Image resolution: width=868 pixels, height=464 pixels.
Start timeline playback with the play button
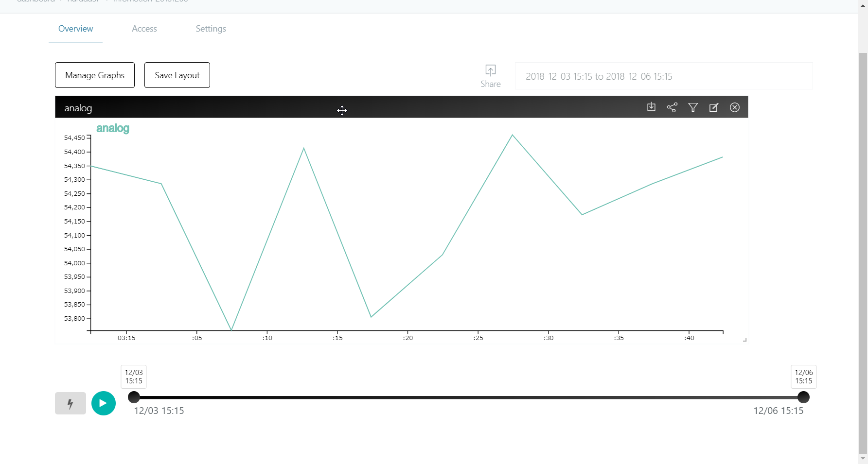coord(103,403)
